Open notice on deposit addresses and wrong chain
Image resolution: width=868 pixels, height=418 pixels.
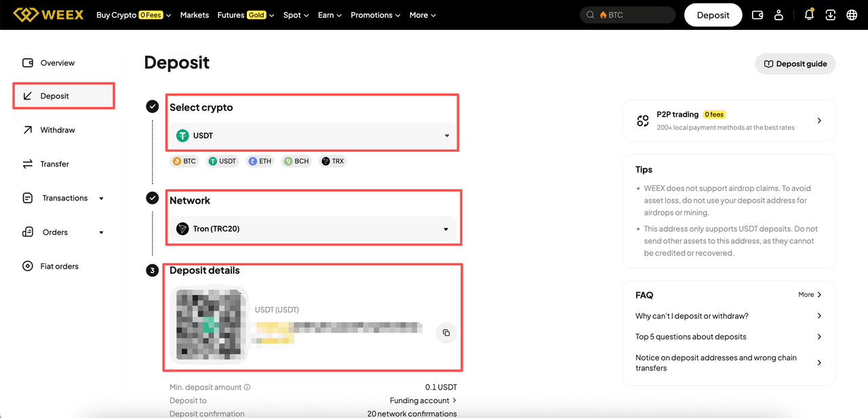(x=729, y=363)
